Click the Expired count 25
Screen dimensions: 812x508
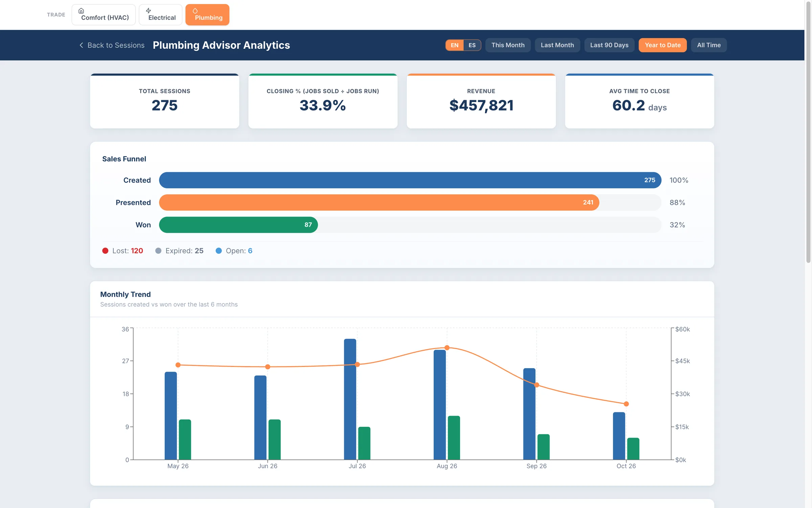pyautogui.click(x=199, y=251)
